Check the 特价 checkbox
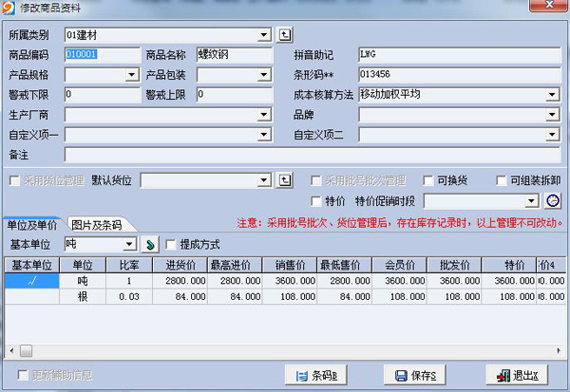This screenshot has height=392, width=570. [316, 201]
